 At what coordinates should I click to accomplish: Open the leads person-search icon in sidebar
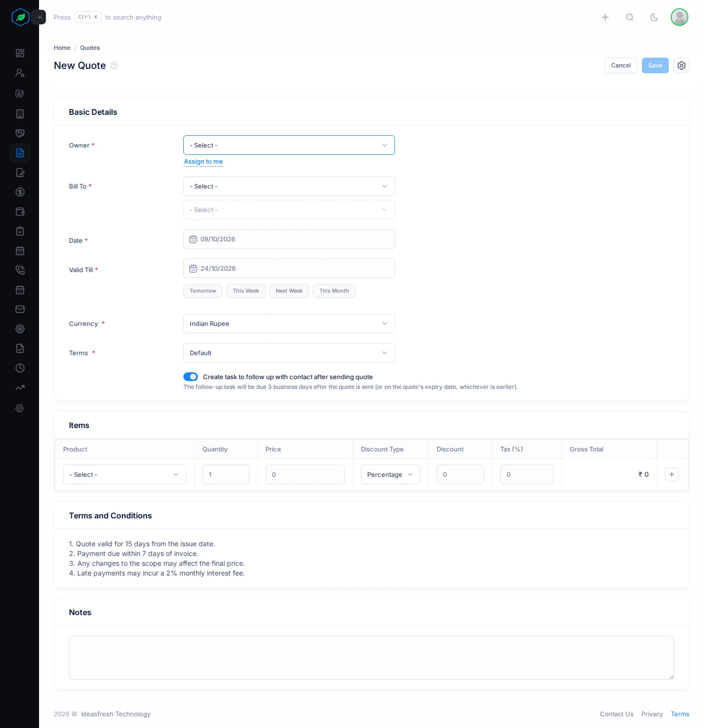20,73
